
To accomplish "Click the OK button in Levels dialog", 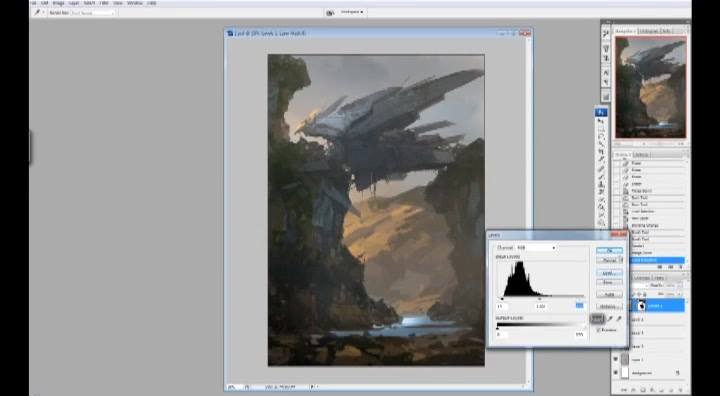I will pos(609,250).
